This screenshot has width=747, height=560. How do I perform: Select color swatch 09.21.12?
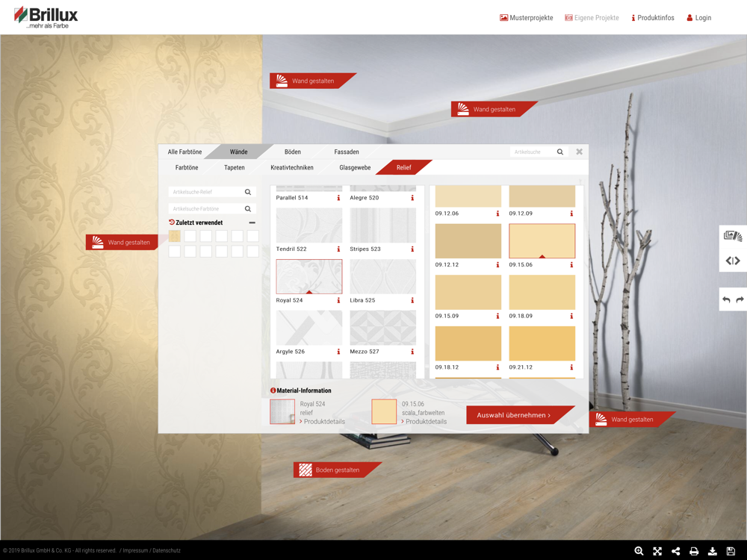[542, 343]
